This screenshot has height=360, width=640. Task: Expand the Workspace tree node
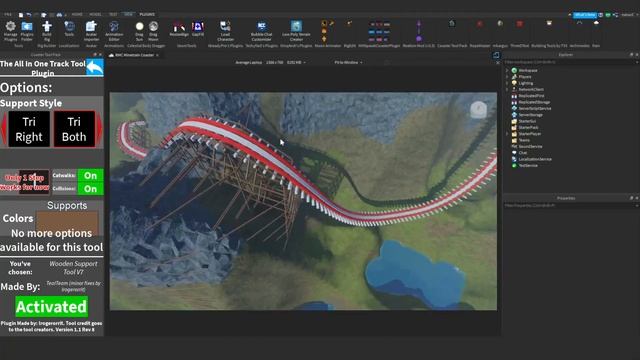pyautogui.click(x=507, y=70)
